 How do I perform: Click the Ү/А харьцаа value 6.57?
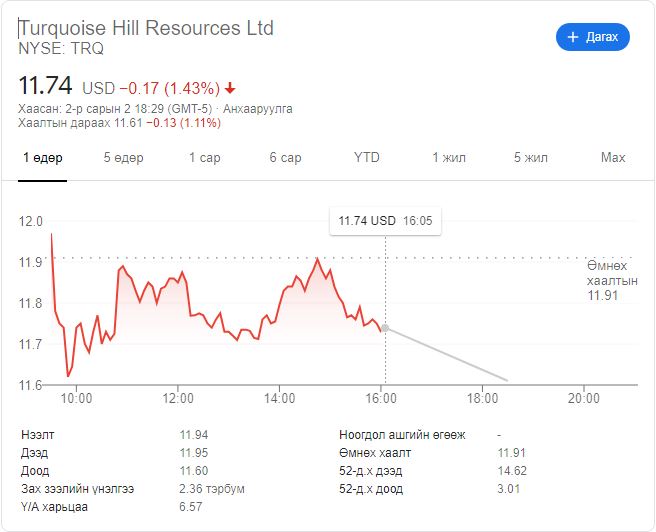pyautogui.click(x=191, y=507)
